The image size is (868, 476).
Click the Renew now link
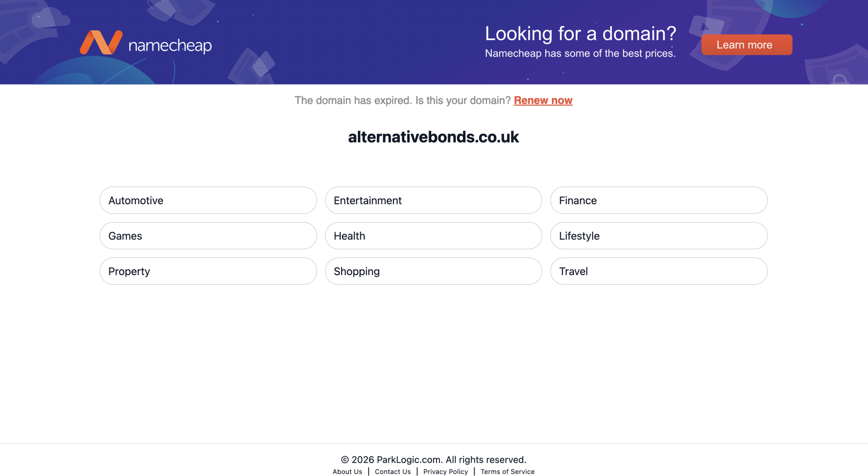pos(543,100)
